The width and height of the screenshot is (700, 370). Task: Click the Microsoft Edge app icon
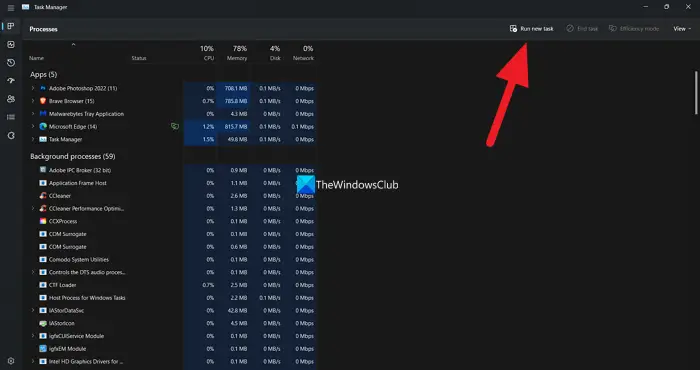click(43, 127)
